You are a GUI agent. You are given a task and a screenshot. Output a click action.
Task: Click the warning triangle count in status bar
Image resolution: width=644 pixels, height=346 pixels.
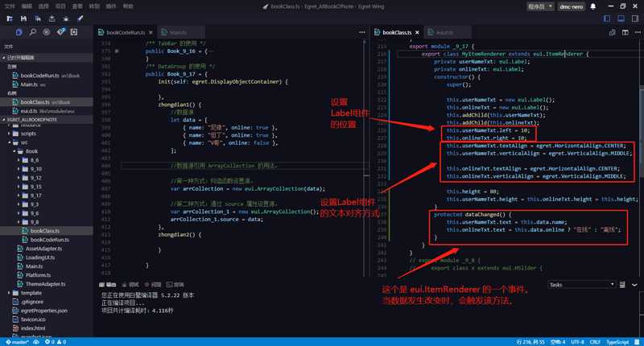click(x=61, y=342)
